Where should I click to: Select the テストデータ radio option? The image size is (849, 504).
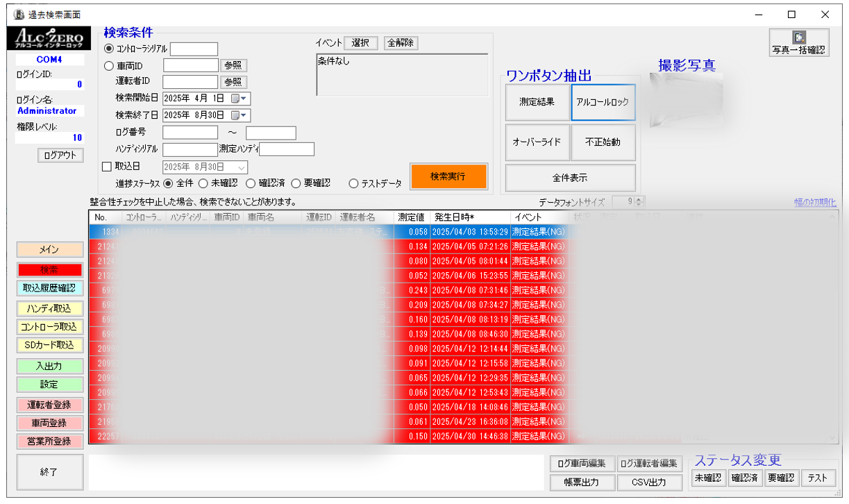coord(353,183)
